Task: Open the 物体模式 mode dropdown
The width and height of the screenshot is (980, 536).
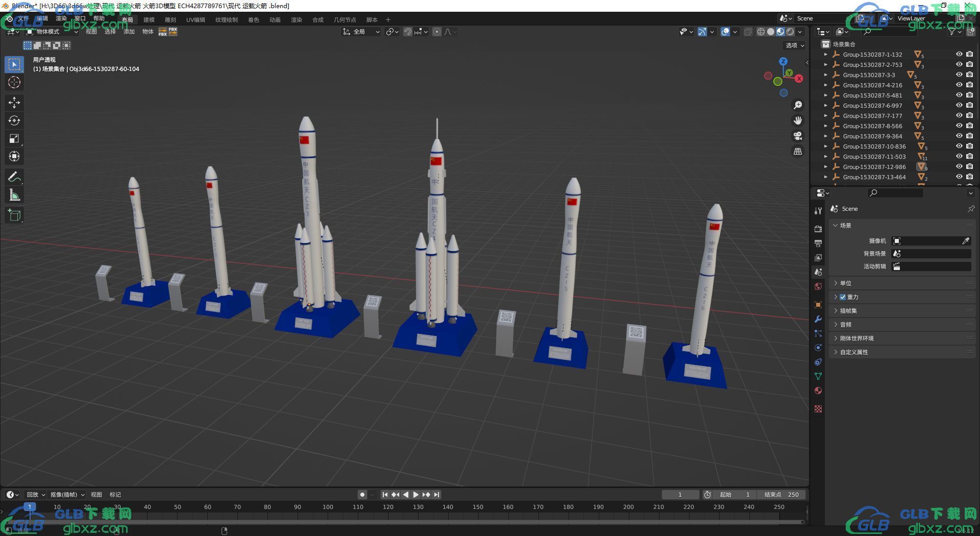Action: [x=52, y=32]
